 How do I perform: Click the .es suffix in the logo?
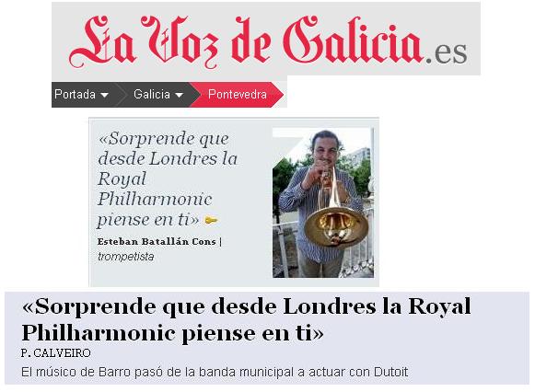pos(447,53)
